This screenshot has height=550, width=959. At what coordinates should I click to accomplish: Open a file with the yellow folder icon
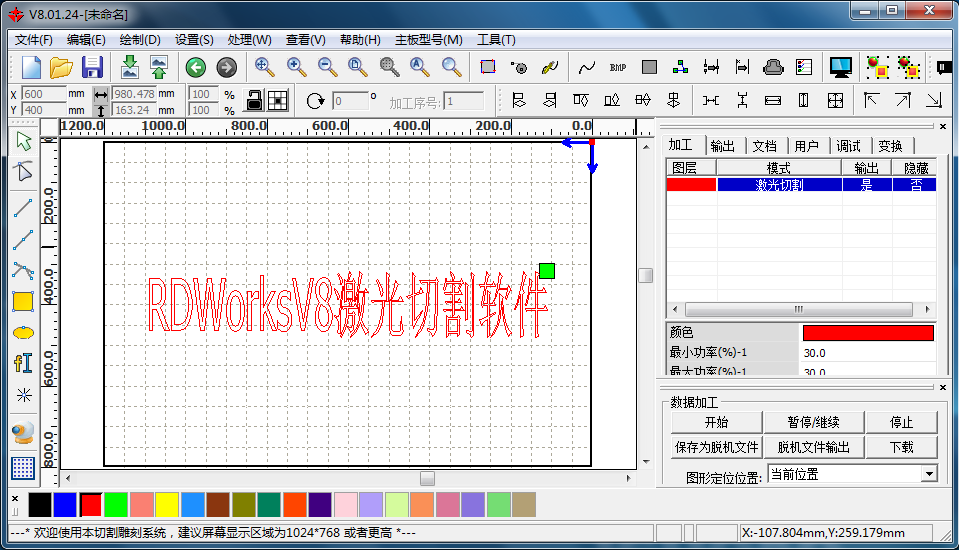61,67
